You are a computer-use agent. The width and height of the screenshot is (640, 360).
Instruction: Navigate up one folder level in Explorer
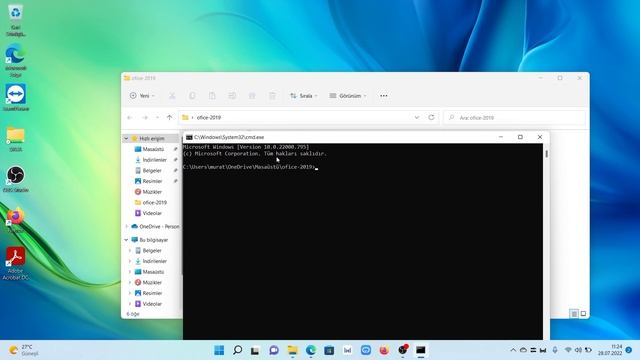(169, 118)
